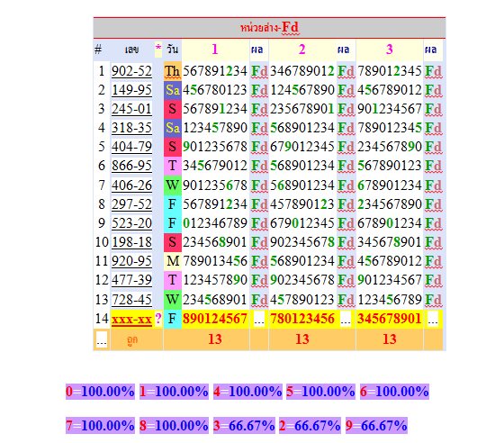
Task: Open the 404-79 number link
Action: pyautogui.click(x=131, y=147)
